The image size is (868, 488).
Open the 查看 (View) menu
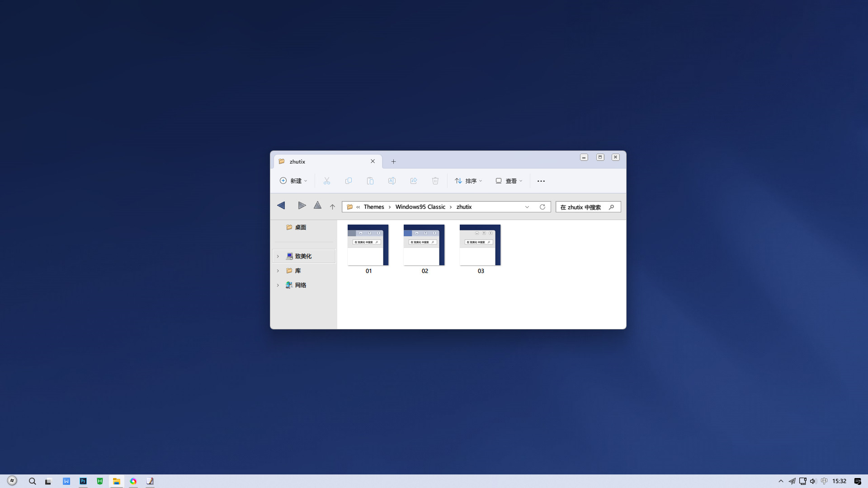[x=509, y=181]
